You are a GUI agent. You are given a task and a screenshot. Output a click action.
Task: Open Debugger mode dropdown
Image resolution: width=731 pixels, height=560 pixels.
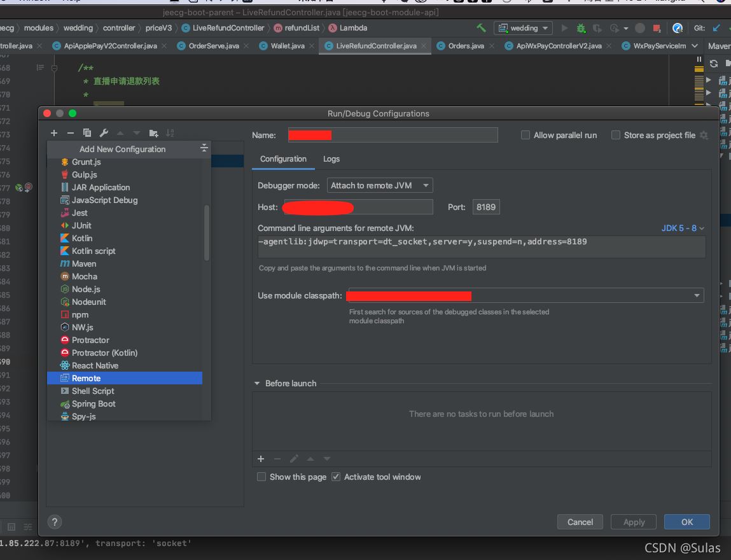tap(379, 186)
